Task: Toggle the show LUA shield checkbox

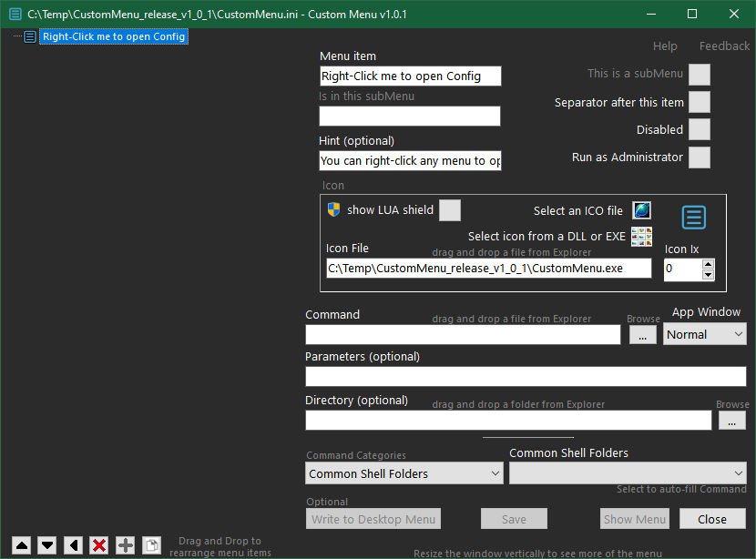Action: pyautogui.click(x=450, y=210)
